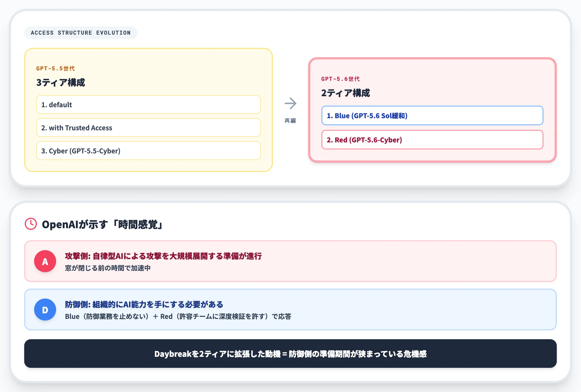This screenshot has width=581, height=392.
Task: Click the blue circle D badge
Action: coord(45,310)
